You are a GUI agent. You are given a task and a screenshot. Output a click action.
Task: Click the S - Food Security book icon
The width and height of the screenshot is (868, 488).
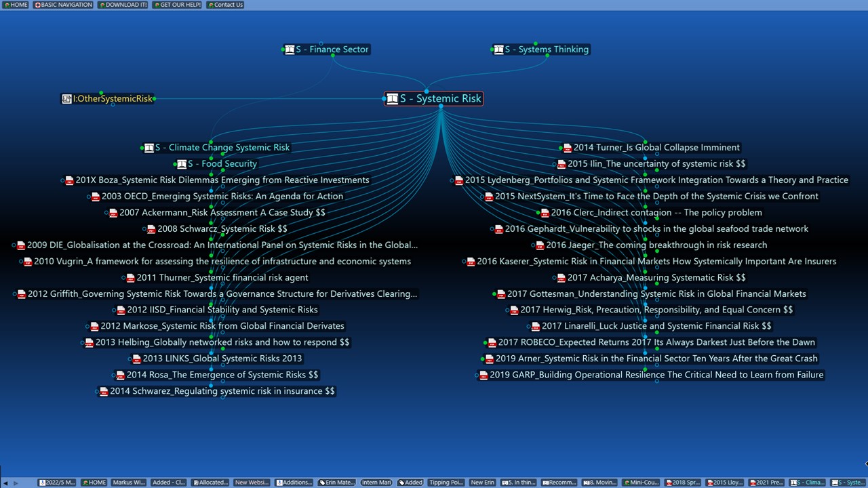pyautogui.click(x=181, y=164)
